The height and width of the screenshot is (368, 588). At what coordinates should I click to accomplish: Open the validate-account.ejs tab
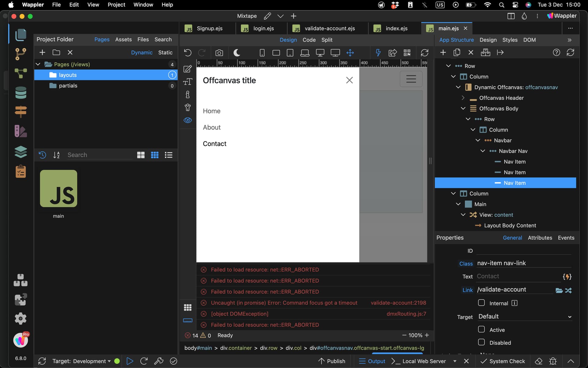328,28
